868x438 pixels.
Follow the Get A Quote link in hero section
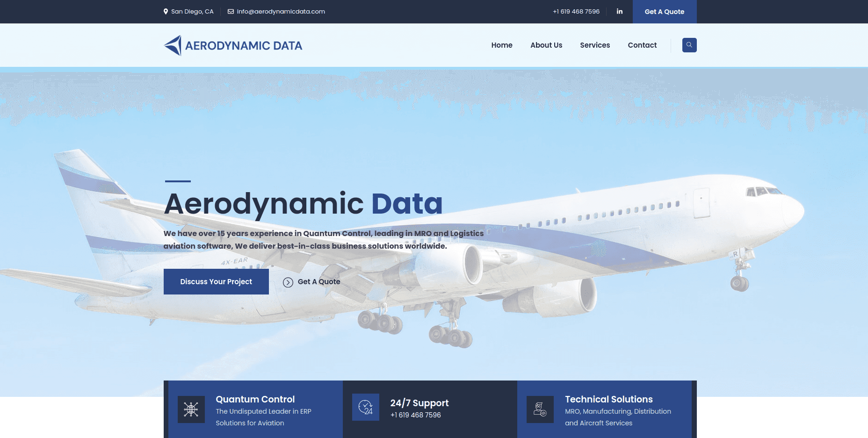[319, 282]
